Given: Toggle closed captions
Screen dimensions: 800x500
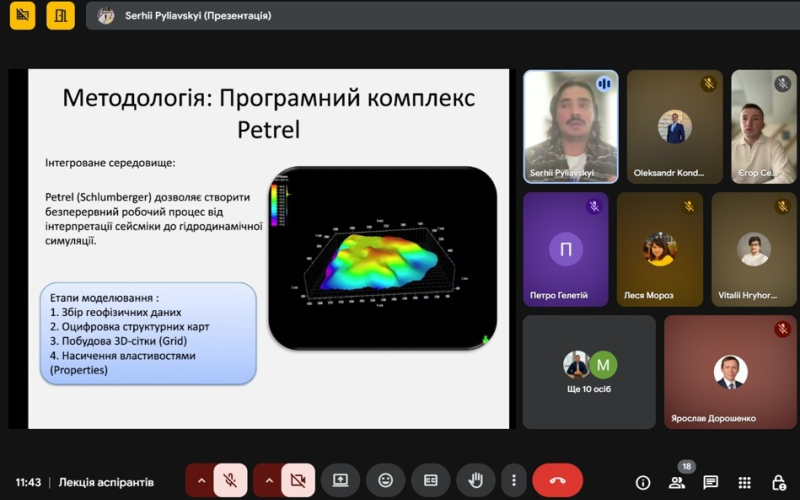Looking at the screenshot, I should (x=431, y=480).
